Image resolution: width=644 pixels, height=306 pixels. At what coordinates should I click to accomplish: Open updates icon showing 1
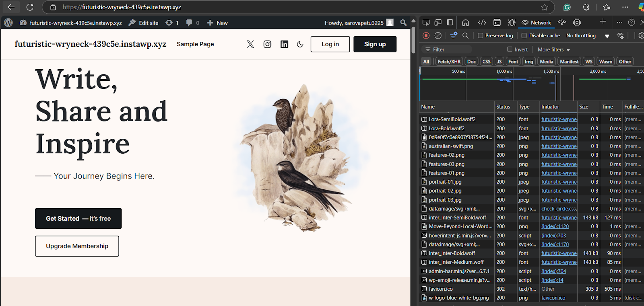click(x=172, y=23)
